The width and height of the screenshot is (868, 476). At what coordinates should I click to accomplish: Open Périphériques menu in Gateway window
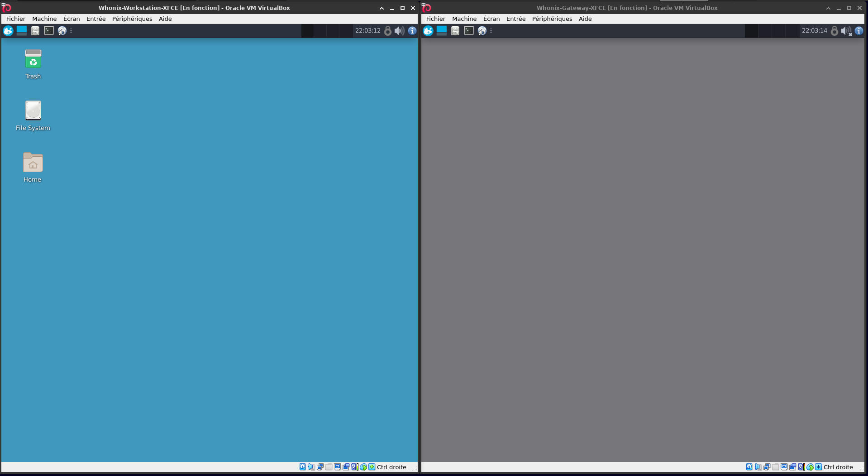tap(552, 19)
